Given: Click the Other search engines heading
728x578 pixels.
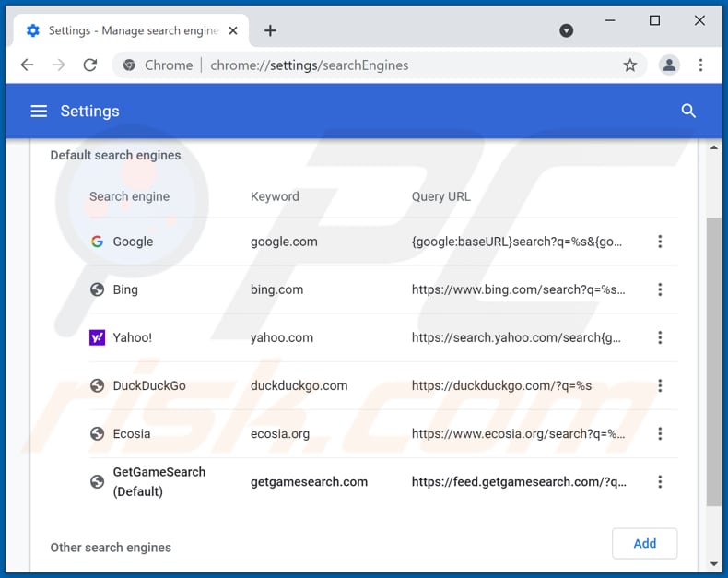Looking at the screenshot, I should tap(111, 548).
